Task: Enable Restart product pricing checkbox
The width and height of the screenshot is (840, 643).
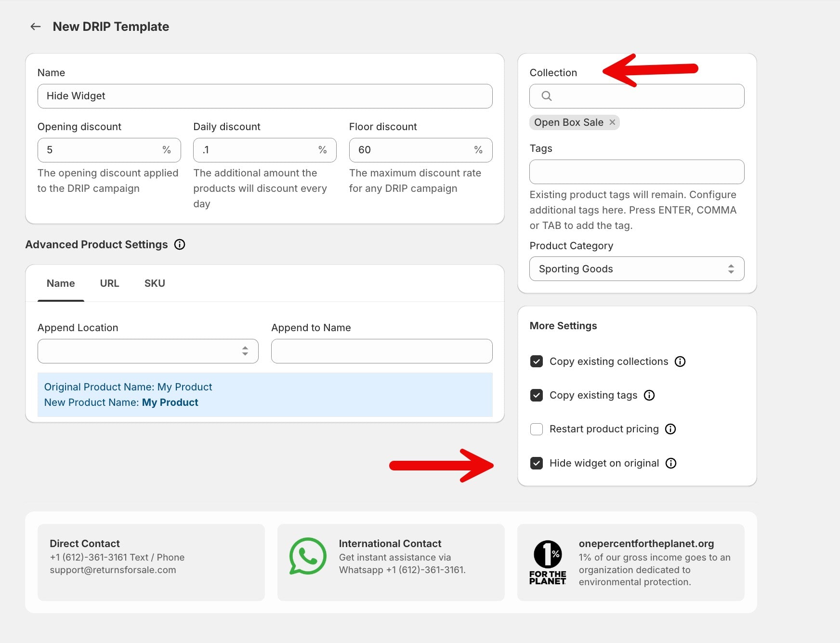Action: tap(537, 429)
